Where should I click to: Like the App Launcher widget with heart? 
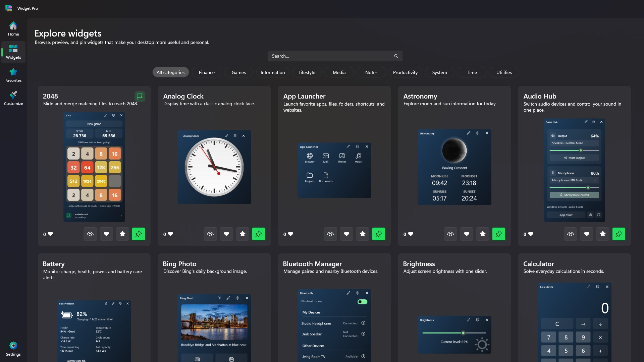[x=346, y=234]
